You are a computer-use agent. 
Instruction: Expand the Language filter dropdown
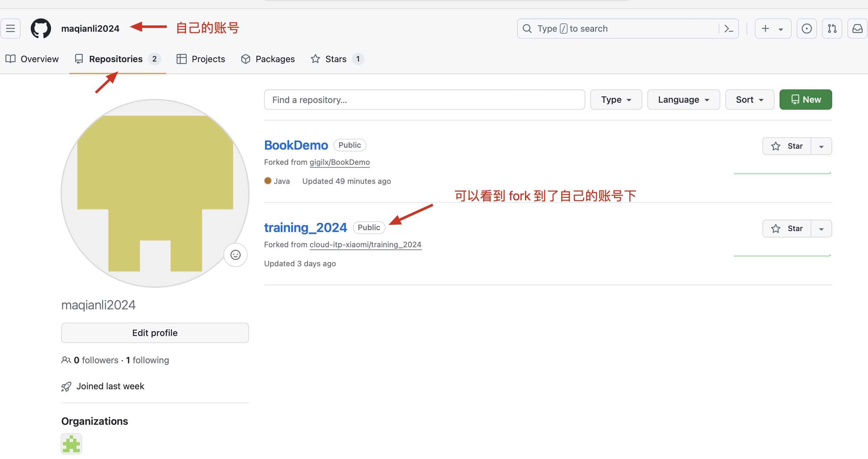point(683,100)
